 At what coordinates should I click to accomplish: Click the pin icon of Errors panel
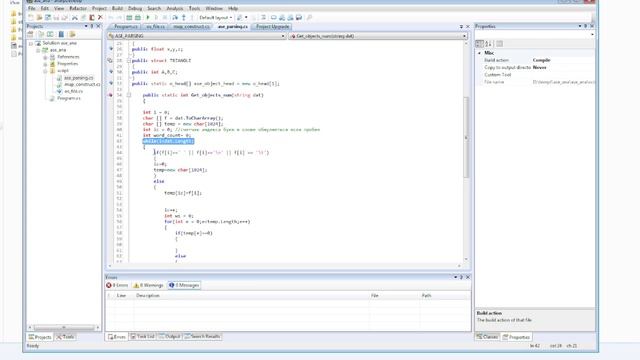click(x=462, y=277)
